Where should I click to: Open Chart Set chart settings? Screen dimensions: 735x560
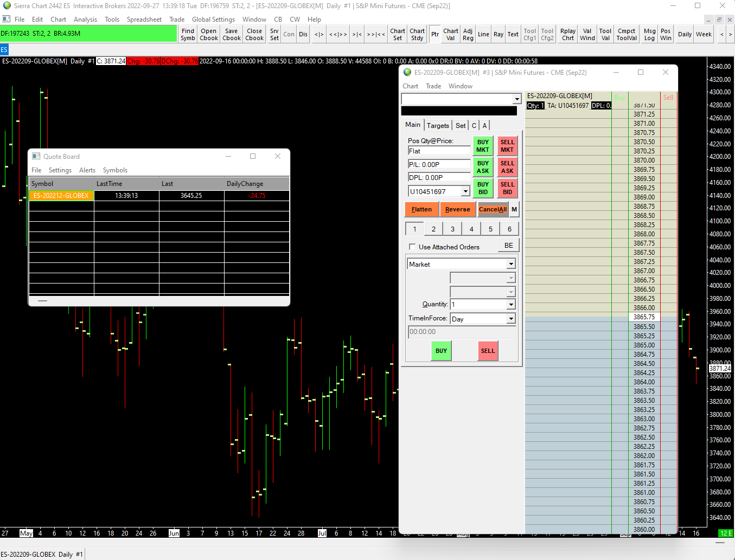tap(398, 34)
